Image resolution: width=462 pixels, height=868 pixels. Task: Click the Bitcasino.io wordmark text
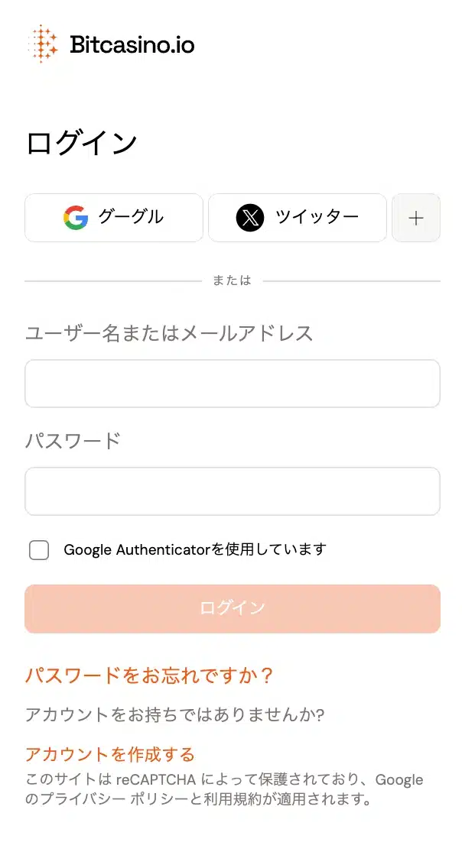(x=132, y=44)
